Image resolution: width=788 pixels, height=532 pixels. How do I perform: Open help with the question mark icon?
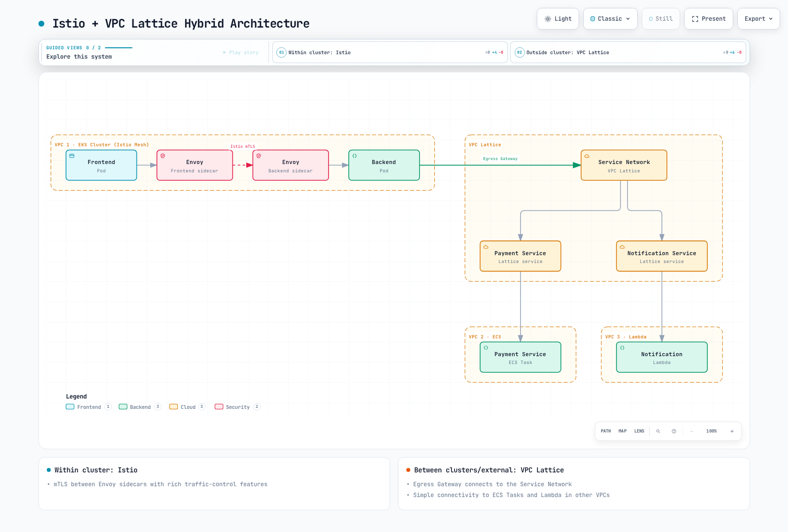(x=674, y=431)
